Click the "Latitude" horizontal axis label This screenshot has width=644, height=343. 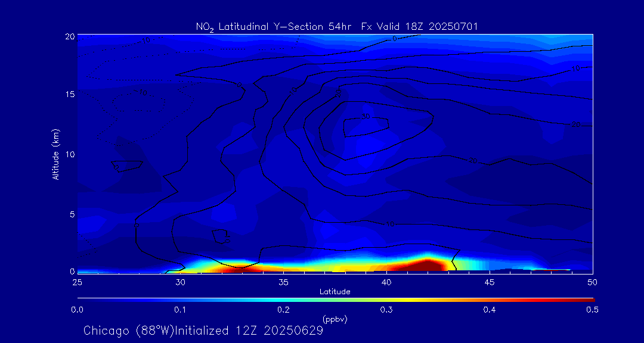pos(335,292)
